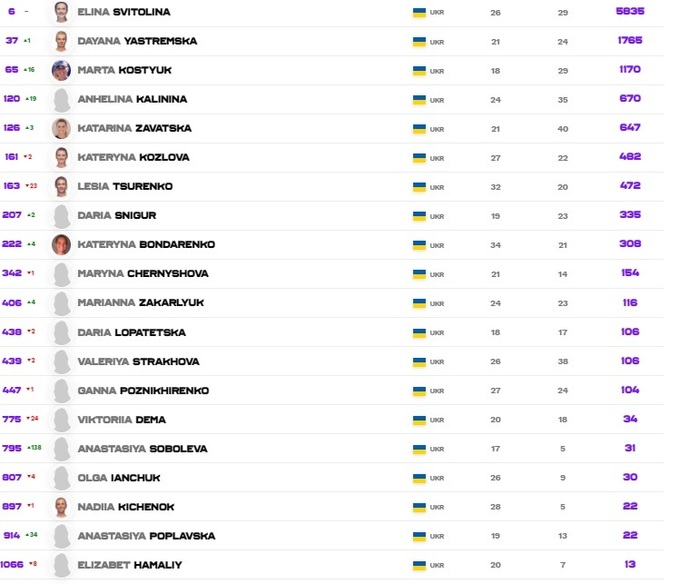Click the placeholder avatar for Anhelina Kalinina
Screen dimensions: 680x584
coord(61,100)
